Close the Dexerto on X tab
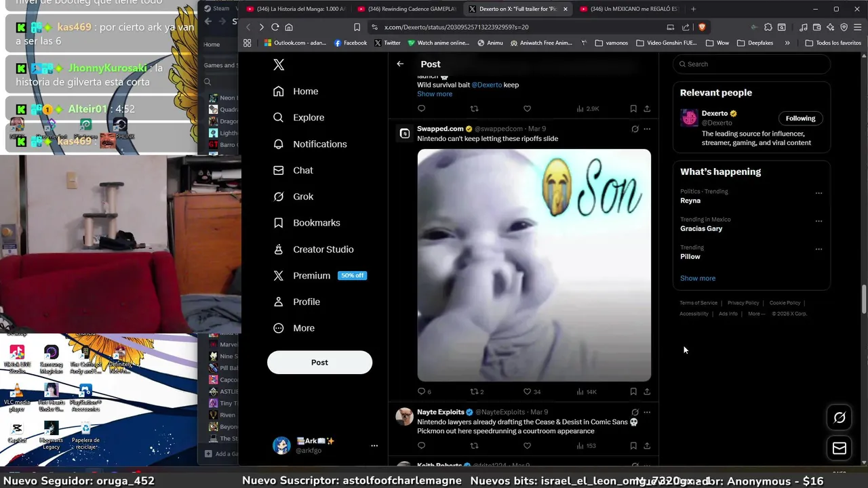868x488 pixels. [x=565, y=9]
